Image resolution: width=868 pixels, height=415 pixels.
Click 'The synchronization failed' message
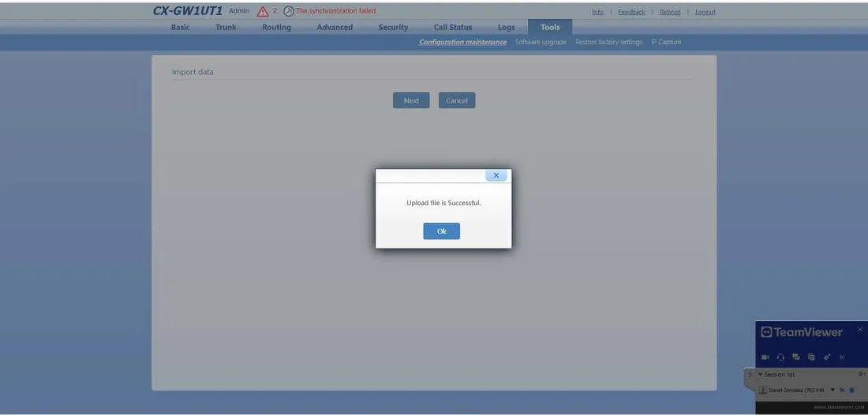point(336,11)
